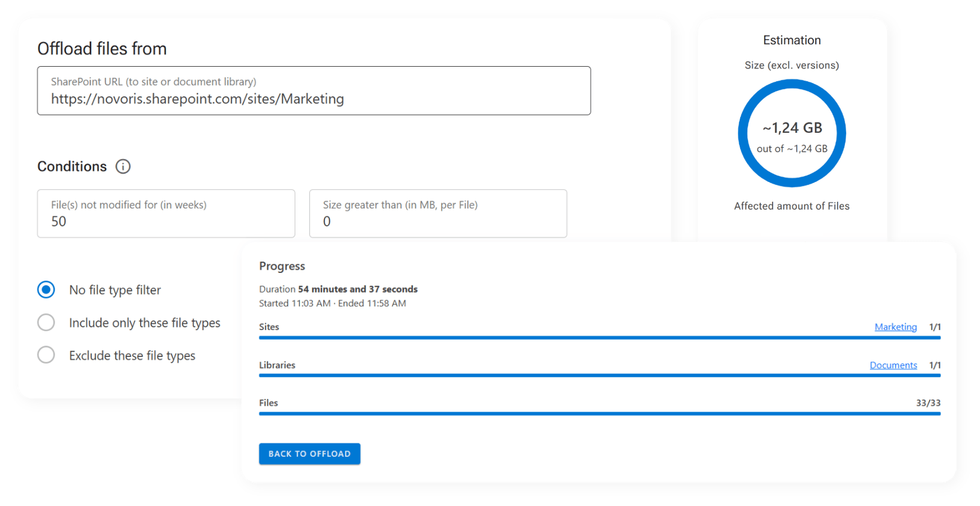The image size is (980, 506).
Task: Select Exclude these file types radio
Action: (46, 355)
